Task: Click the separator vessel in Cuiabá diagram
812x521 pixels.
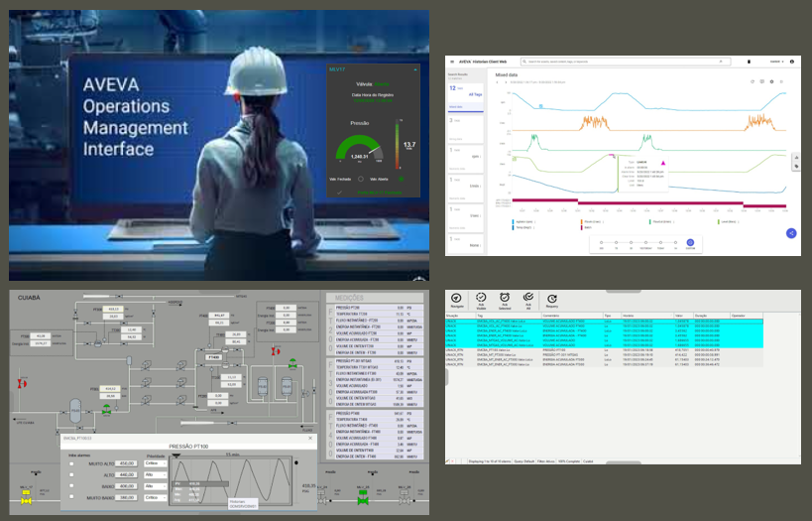Action: pos(75,410)
